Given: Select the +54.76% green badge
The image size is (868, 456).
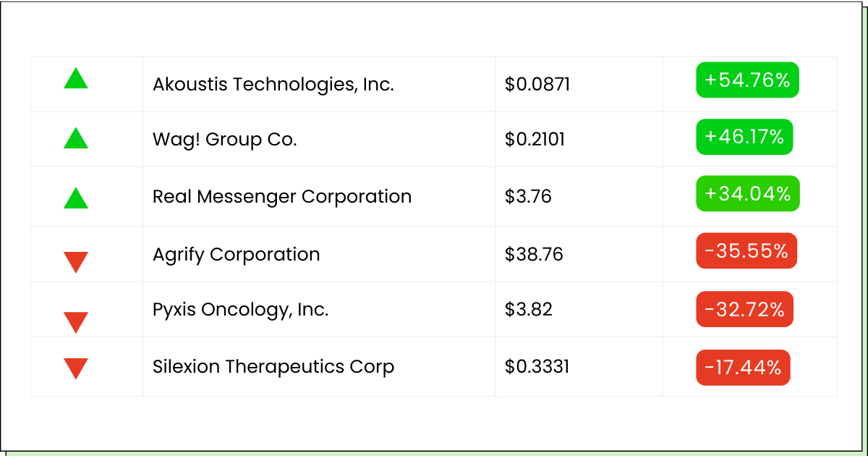Looking at the screenshot, I should pyautogui.click(x=747, y=80).
